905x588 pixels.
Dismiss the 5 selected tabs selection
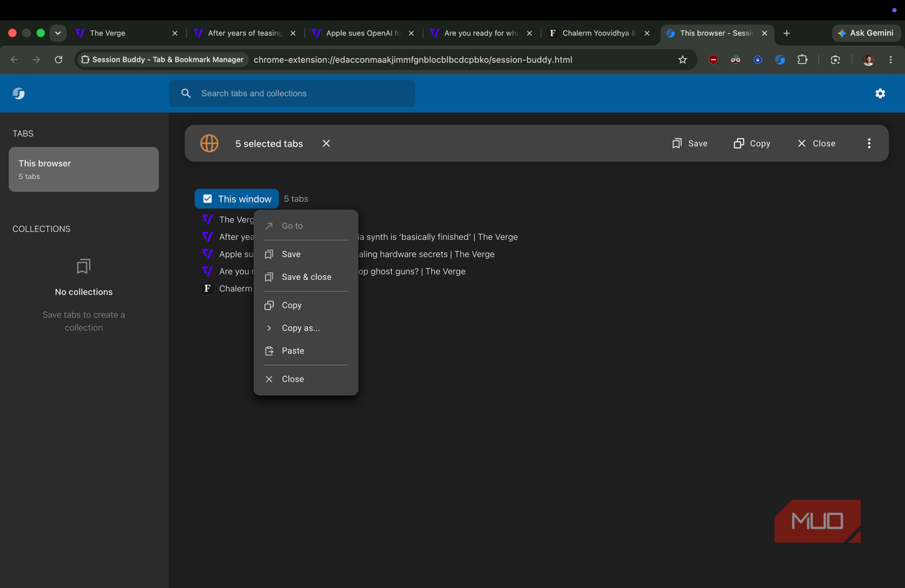point(326,144)
